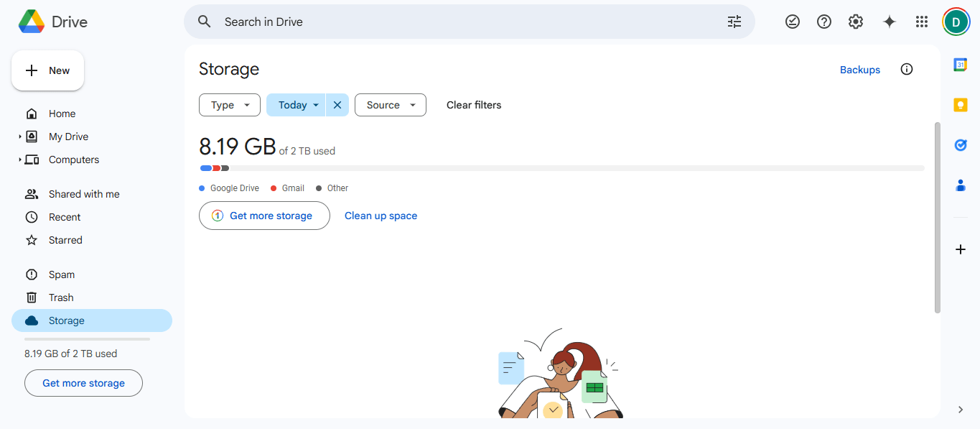
Task: Click Get more storage in main panel
Action: point(264,216)
